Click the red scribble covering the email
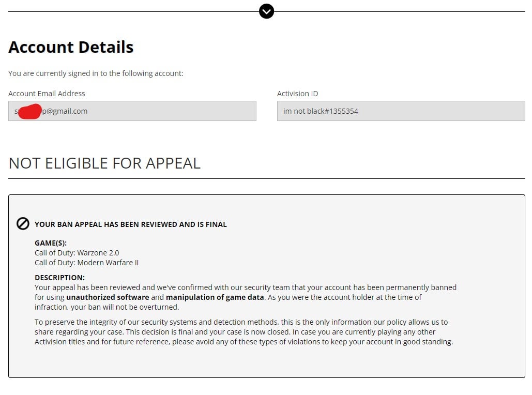Viewport: 532px width, 395px height. pos(29,111)
